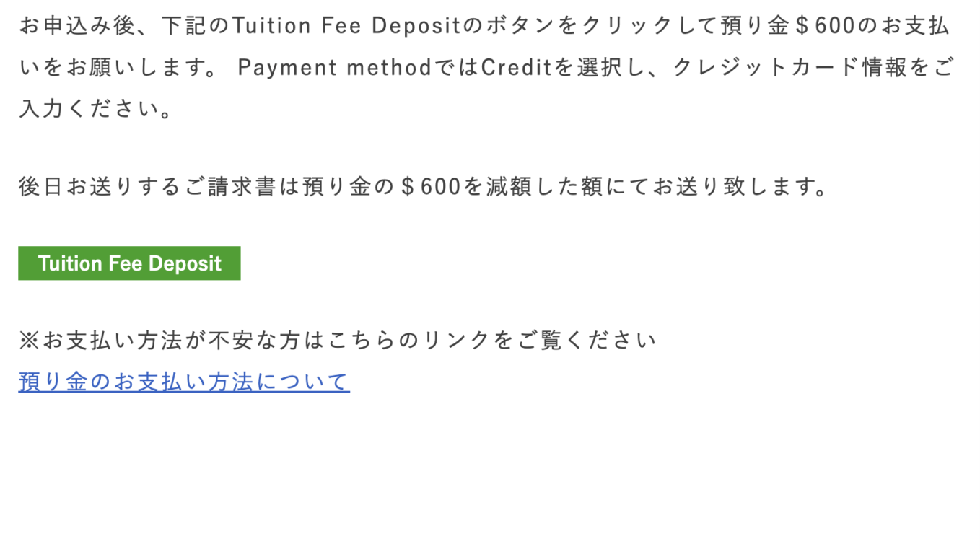Click the word "Credit" in the instructions
This screenshot has height=552, width=980.
point(516,68)
